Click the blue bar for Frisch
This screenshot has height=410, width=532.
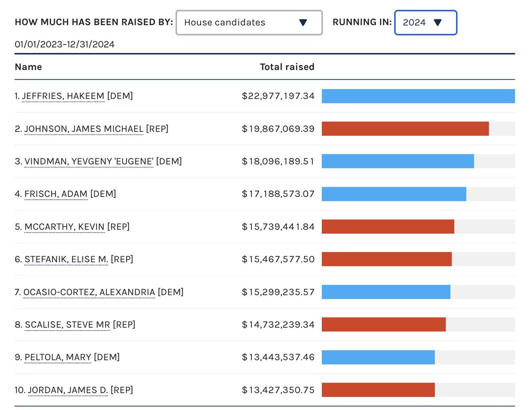tap(394, 194)
